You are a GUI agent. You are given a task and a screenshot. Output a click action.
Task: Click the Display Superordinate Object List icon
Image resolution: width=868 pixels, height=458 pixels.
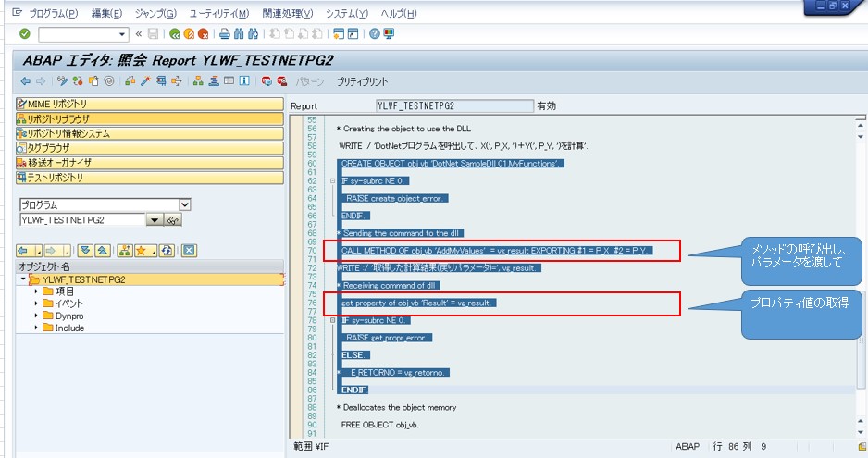pyautogui.click(x=125, y=251)
